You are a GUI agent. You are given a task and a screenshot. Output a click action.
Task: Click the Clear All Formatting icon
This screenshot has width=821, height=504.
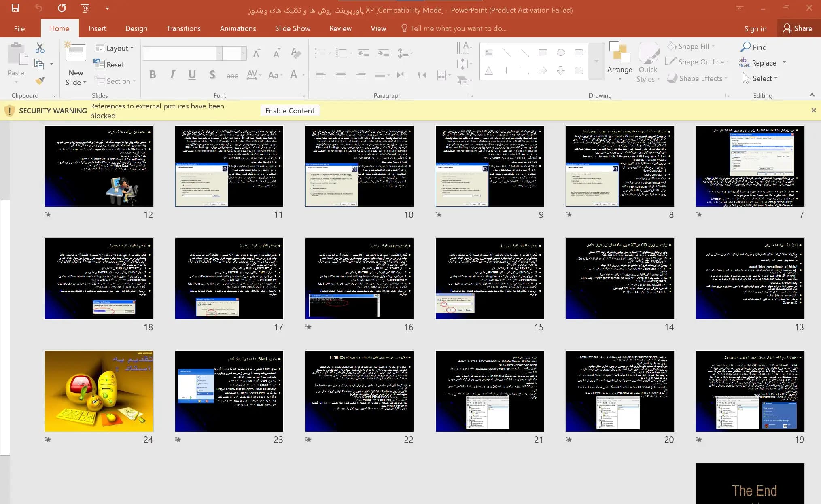pyautogui.click(x=296, y=53)
